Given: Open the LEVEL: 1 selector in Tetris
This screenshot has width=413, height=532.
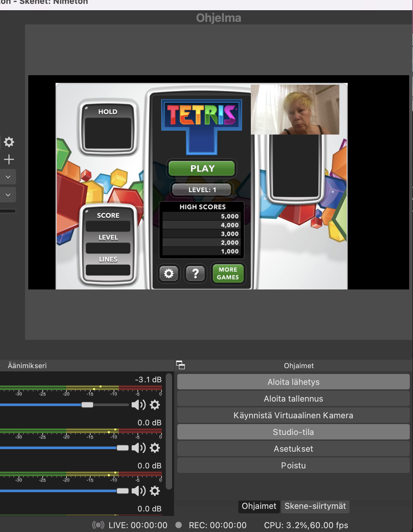Looking at the screenshot, I should pyautogui.click(x=202, y=190).
